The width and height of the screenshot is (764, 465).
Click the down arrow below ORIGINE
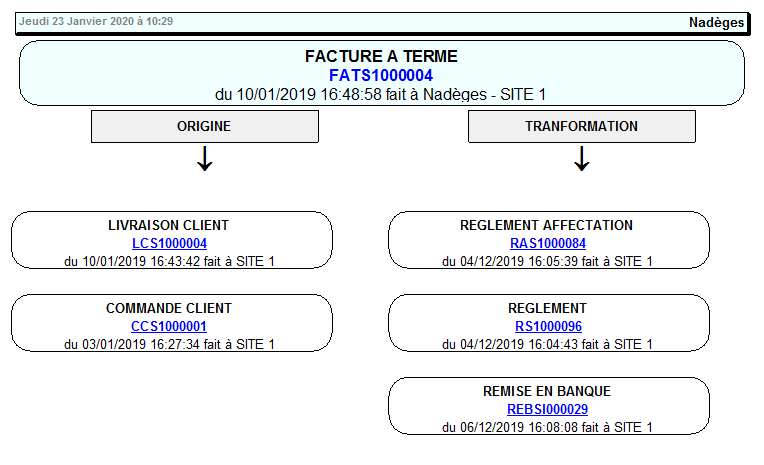[204, 160]
